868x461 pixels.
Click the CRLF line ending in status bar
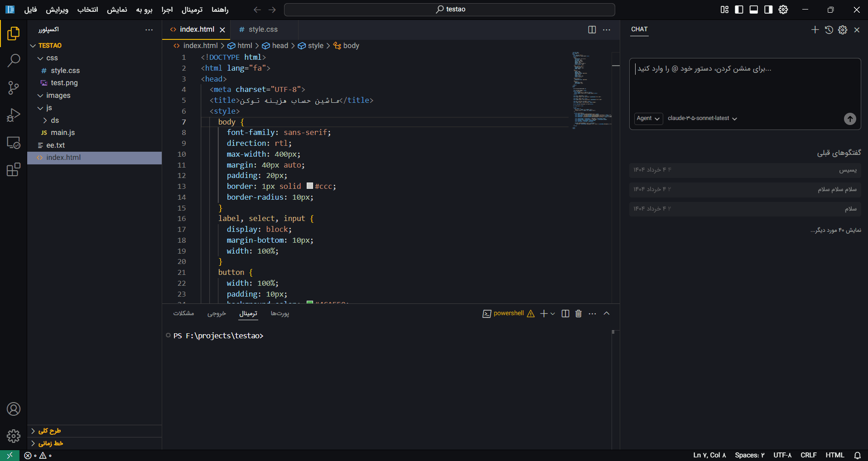click(x=808, y=455)
